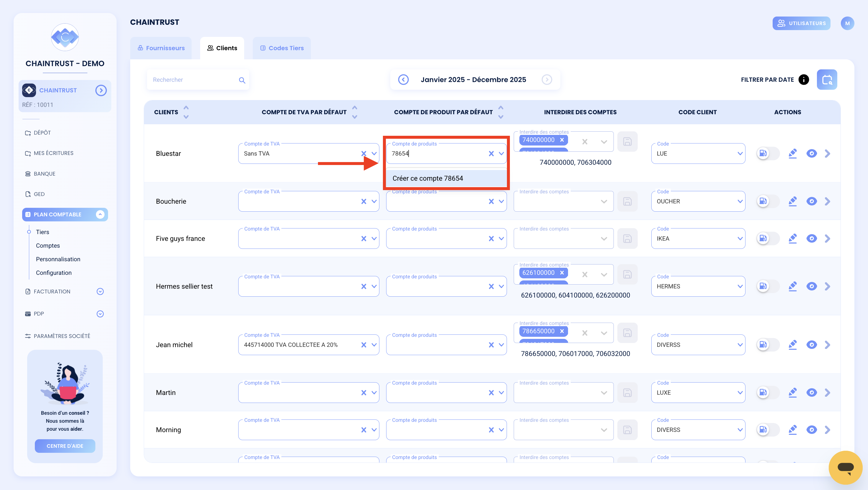Screen dimensions: 868x490
Task: Toggle the Boucherie row switch
Action: [768, 201]
